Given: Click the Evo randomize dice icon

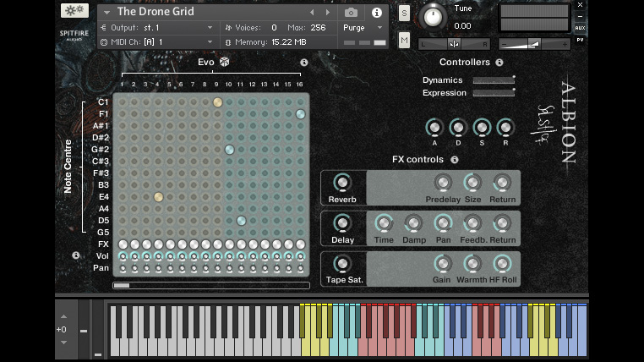Looking at the screenshot, I should coord(224,62).
